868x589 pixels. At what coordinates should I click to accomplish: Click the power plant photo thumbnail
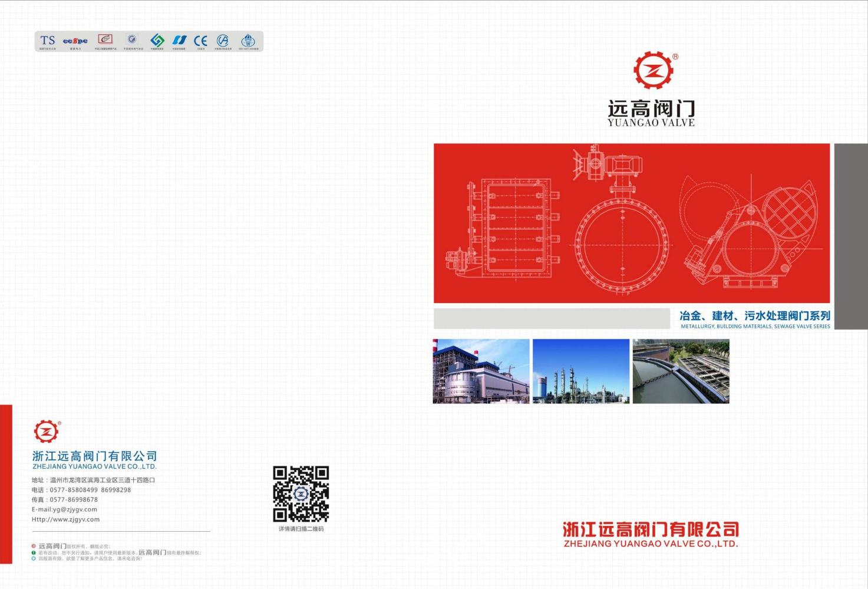click(x=481, y=371)
